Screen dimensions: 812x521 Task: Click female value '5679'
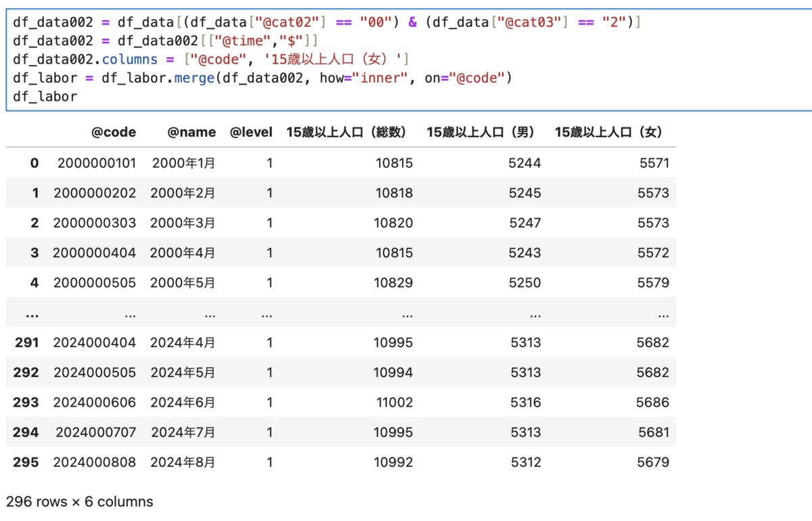pyautogui.click(x=653, y=462)
